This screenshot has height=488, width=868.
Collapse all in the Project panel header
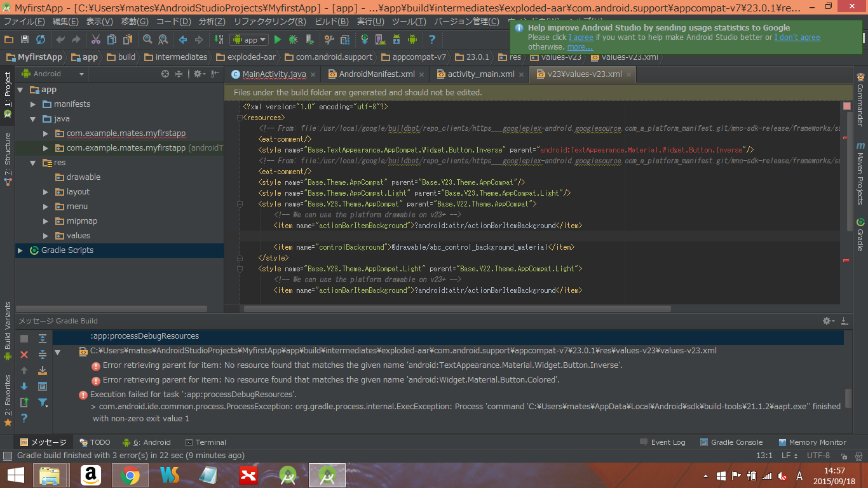click(x=179, y=74)
